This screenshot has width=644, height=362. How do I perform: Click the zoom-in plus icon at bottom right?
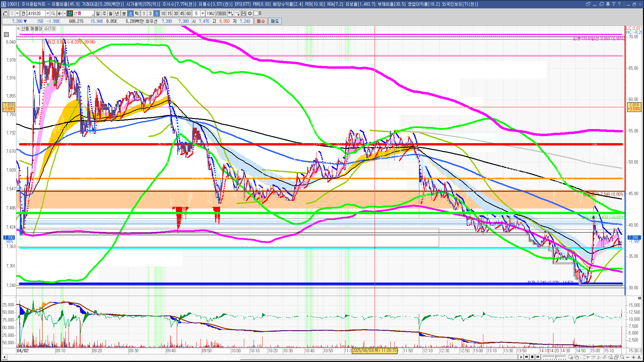click(634, 357)
